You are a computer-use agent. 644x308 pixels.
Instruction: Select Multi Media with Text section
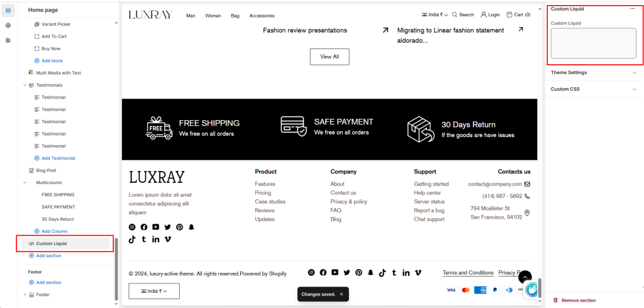(x=58, y=73)
